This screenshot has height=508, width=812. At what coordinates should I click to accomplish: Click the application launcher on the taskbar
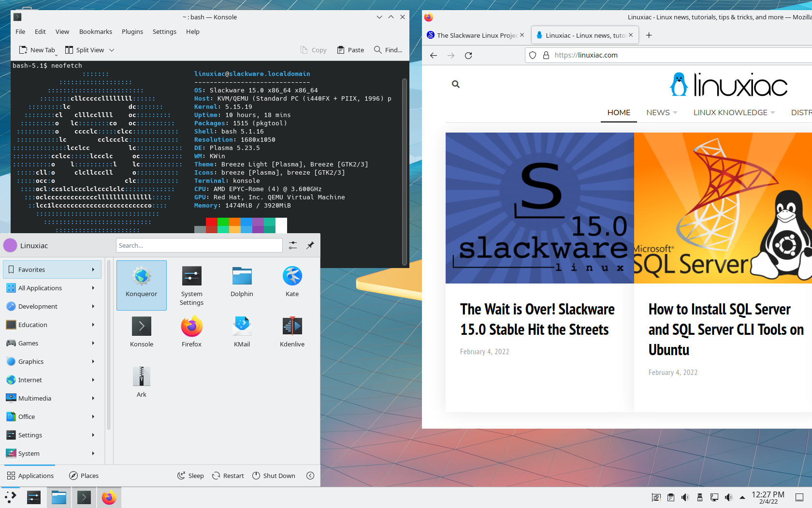pyautogui.click(x=11, y=497)
